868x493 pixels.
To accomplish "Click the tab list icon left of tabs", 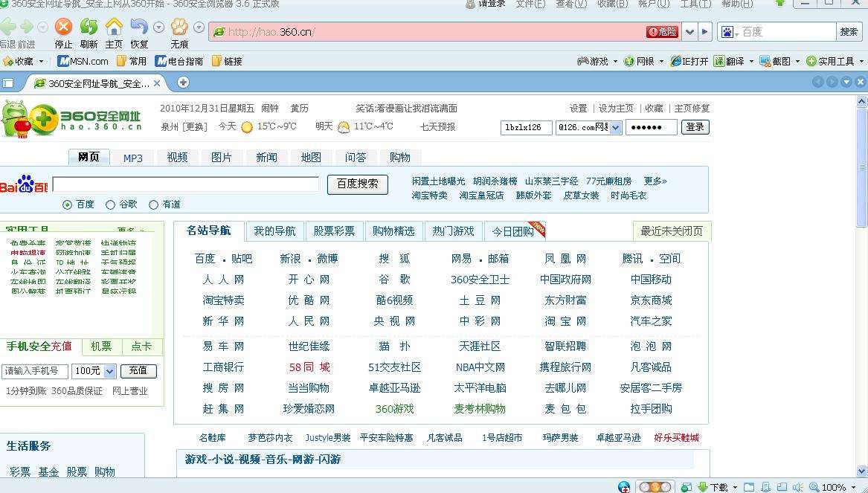I will [7, 83].
